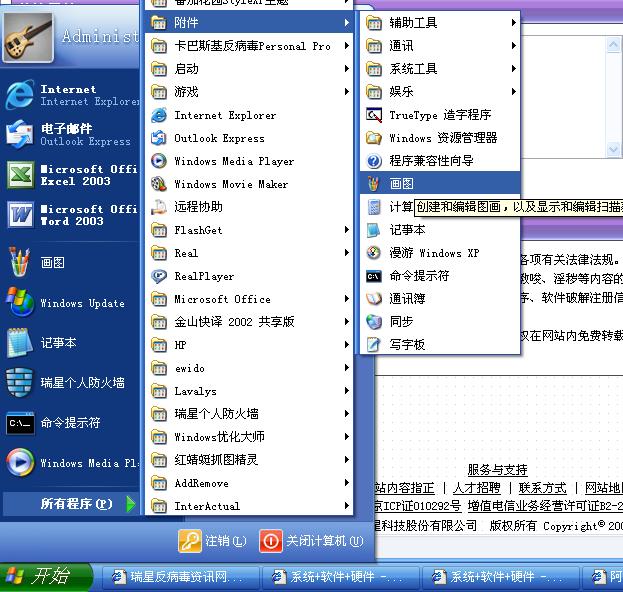Follow the 服务与支持 link on webpage
The image size is (623, 592).
point(497,470)
